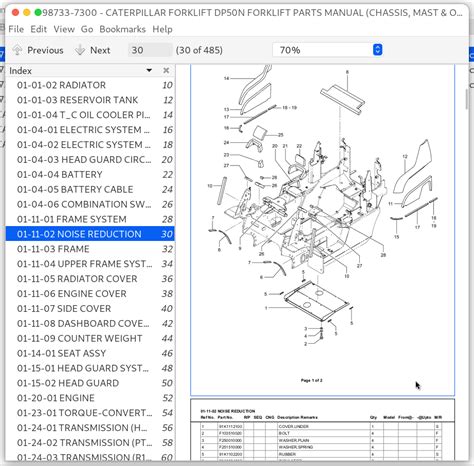Click the '01-11-02 NOISE REDUCTION' table heading

[228, 411]
